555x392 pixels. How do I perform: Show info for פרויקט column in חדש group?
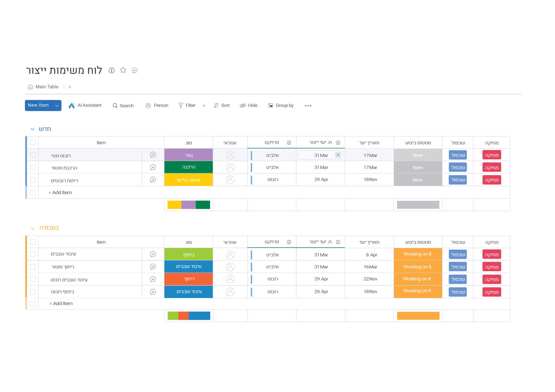pos(289,143)
